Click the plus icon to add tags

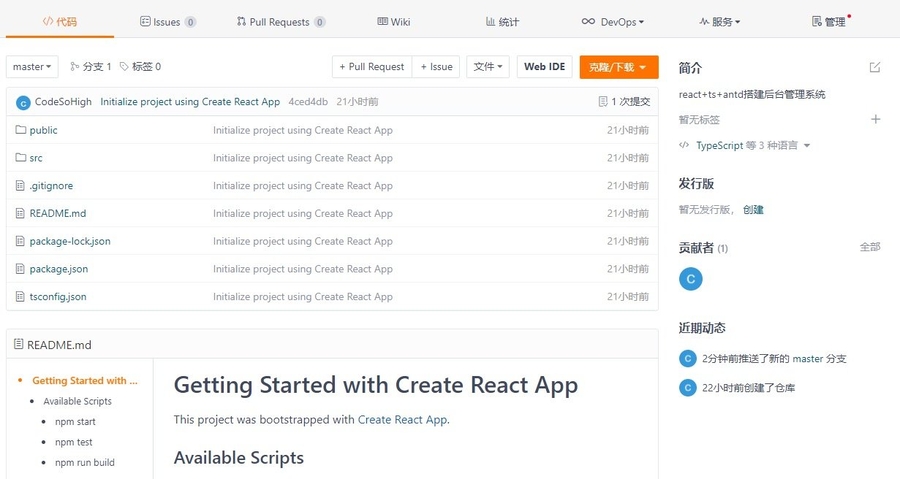[x=875, y=119]
